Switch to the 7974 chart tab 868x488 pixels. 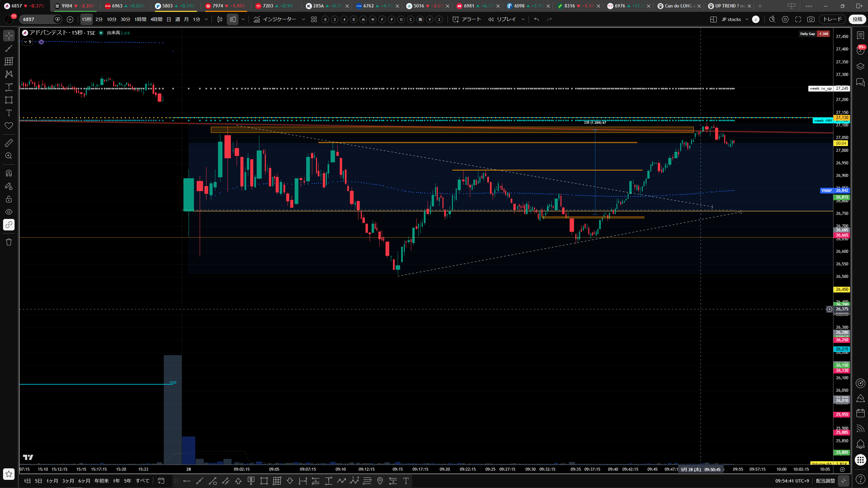(x=225, y=6)
